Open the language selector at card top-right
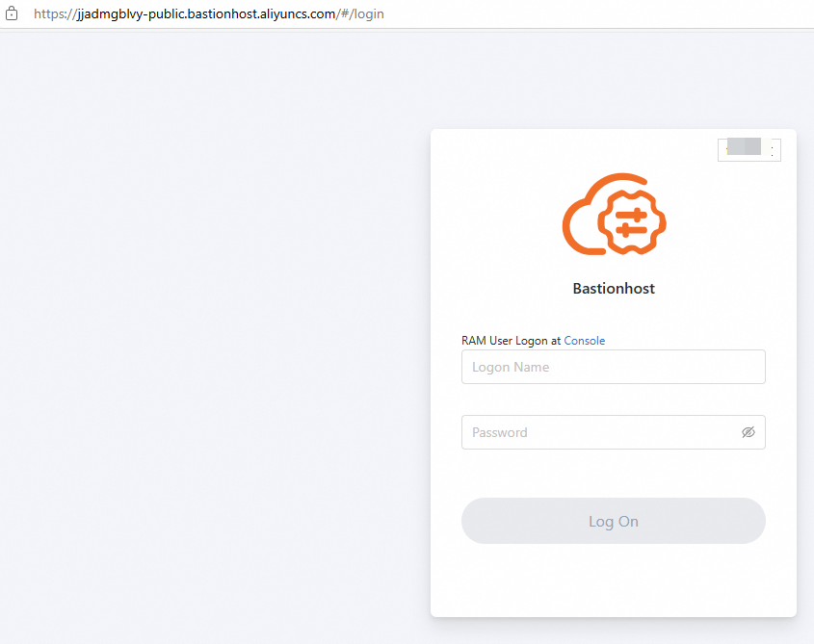The image size is (814, 644). tap(748, 149)
